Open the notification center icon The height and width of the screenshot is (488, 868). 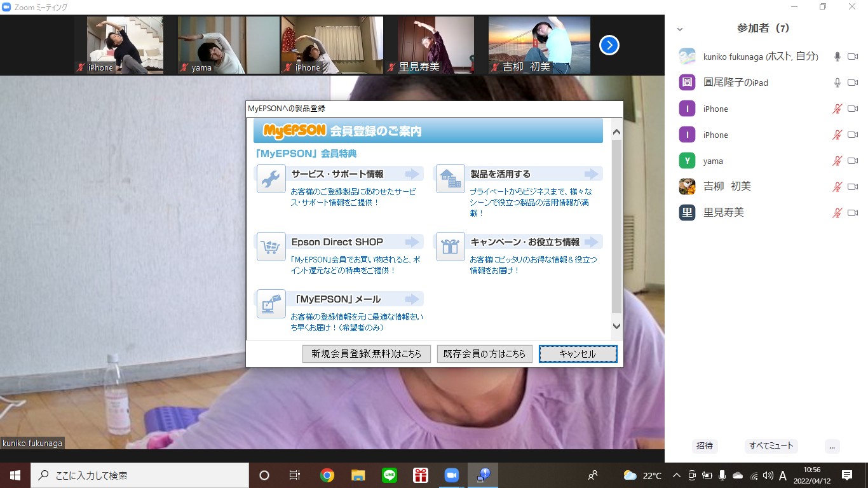pyautogui.click(x=847, y=475)
